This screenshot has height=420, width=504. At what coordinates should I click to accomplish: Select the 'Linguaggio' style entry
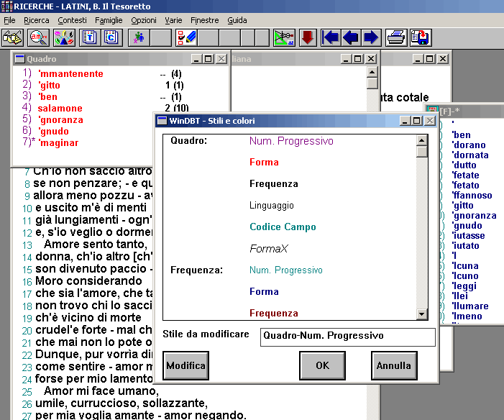click(272, 205)
